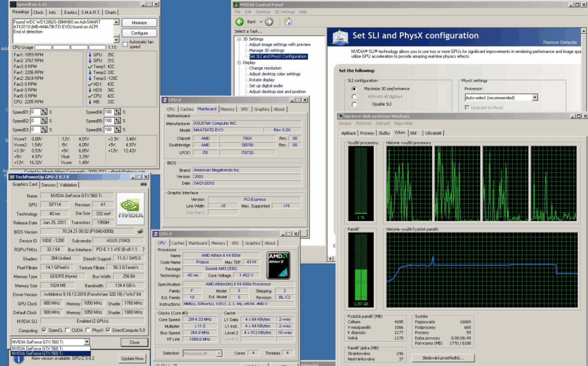Screen dimensions: 588x366
Task: Switch to the Clock tab in SpeedFan
Action: pos(38,13)
